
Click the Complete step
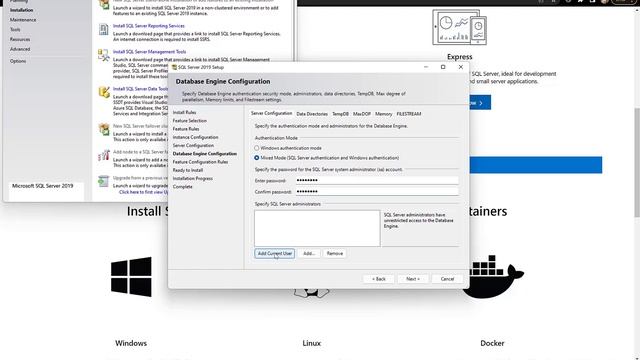point(182,187)
